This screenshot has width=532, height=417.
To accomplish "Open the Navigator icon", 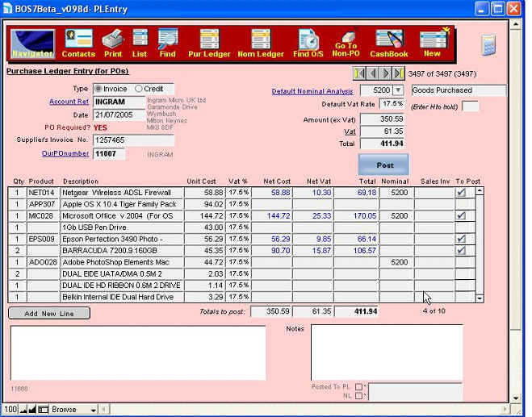I will click(32, 44).
